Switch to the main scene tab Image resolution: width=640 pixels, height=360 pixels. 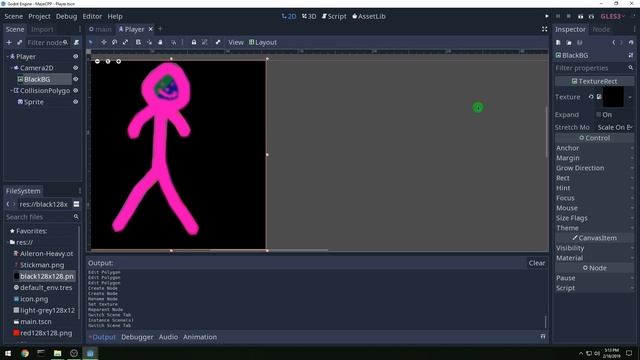click(x=100, y=29)
